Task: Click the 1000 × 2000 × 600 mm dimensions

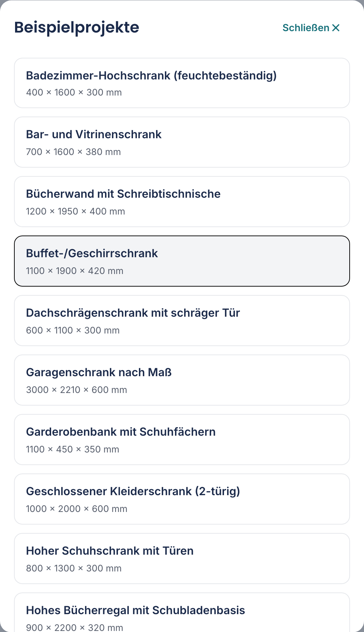Action: coord(77,509)
